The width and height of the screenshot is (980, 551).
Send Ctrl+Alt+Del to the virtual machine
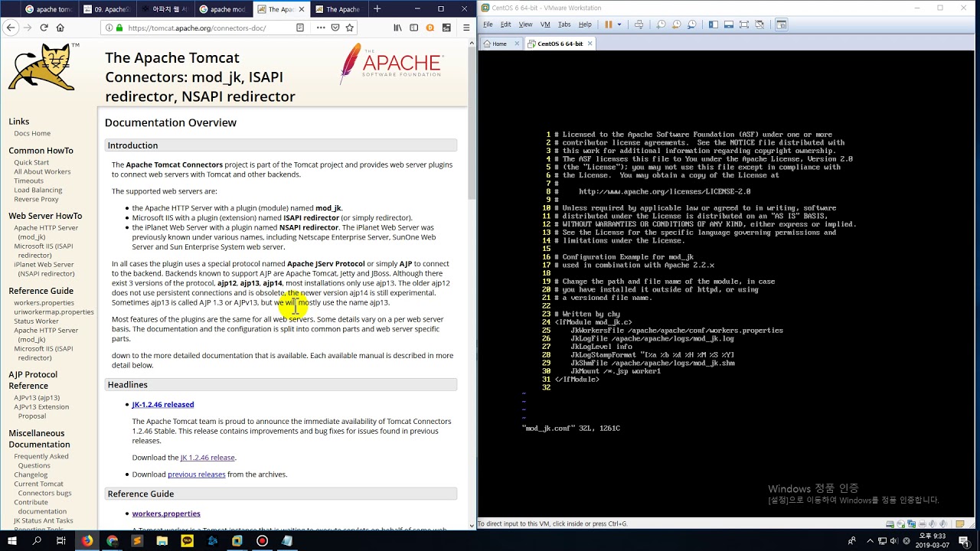(x=639, y=24)
